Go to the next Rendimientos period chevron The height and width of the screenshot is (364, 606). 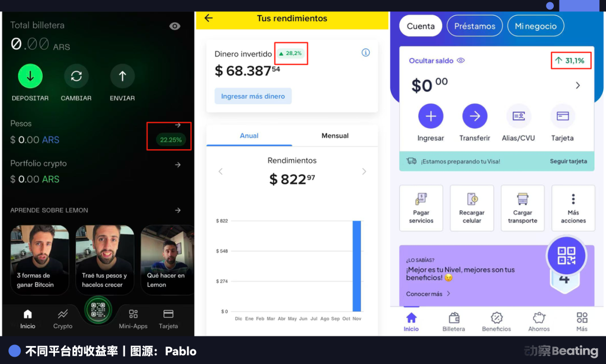[364, 171]
